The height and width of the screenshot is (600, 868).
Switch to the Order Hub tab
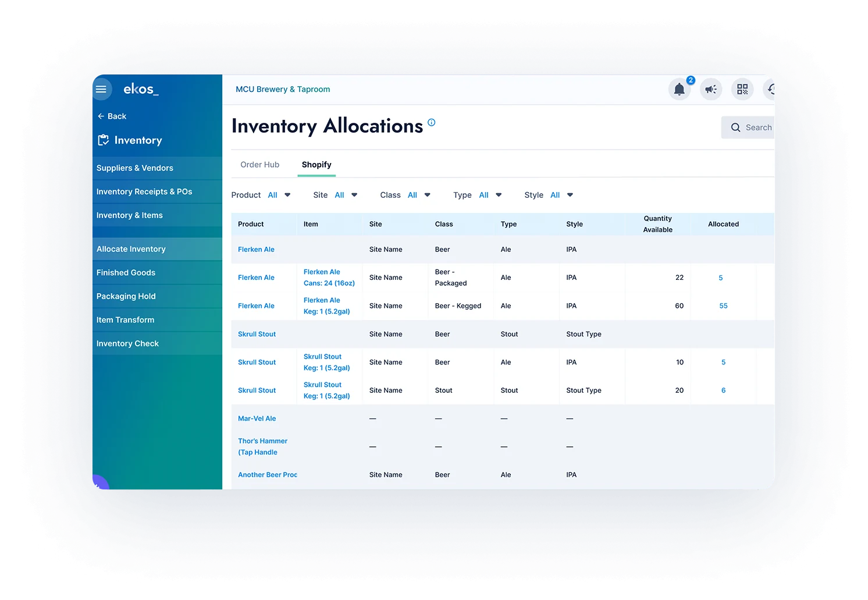[x=259, y=165]
